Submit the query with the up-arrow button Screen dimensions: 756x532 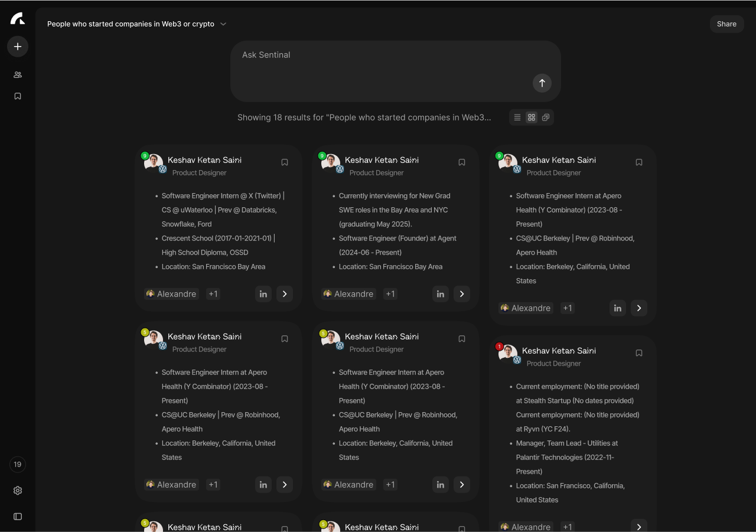tap(542, 83)
